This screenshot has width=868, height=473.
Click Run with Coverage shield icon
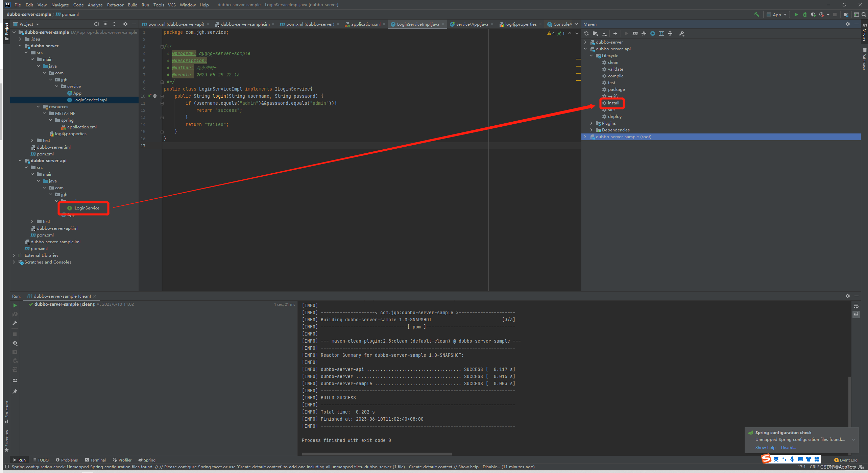click(x=813, y=15)
